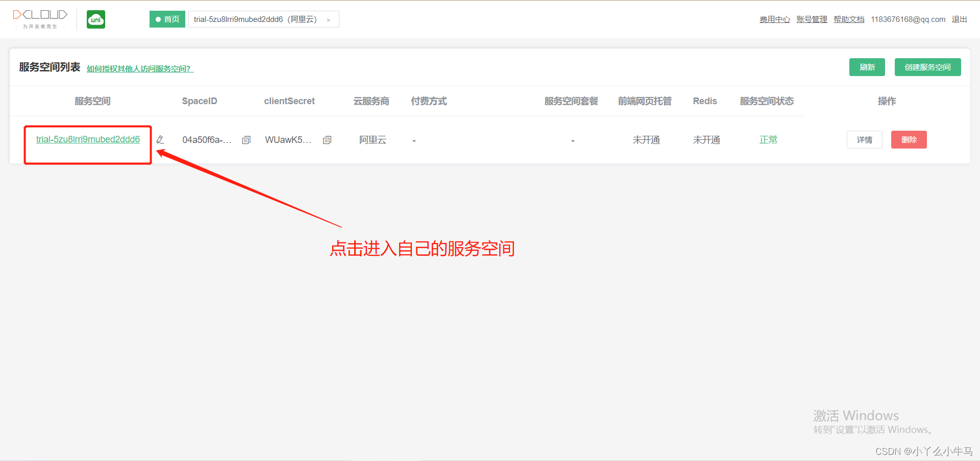The height and width of the screenshot is (461, 980).
Task: Open the uniCloud green cloud icon
Action: (x=96, y=19)
